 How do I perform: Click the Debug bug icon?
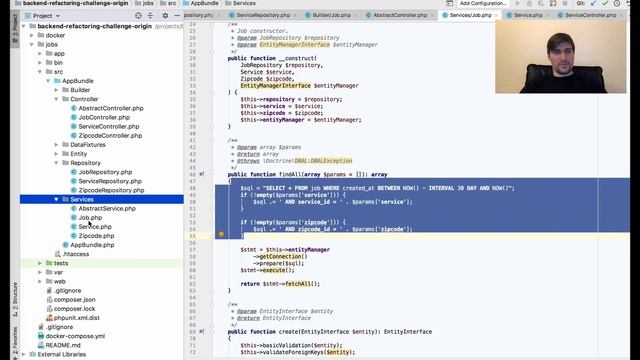tap(529, 3)
